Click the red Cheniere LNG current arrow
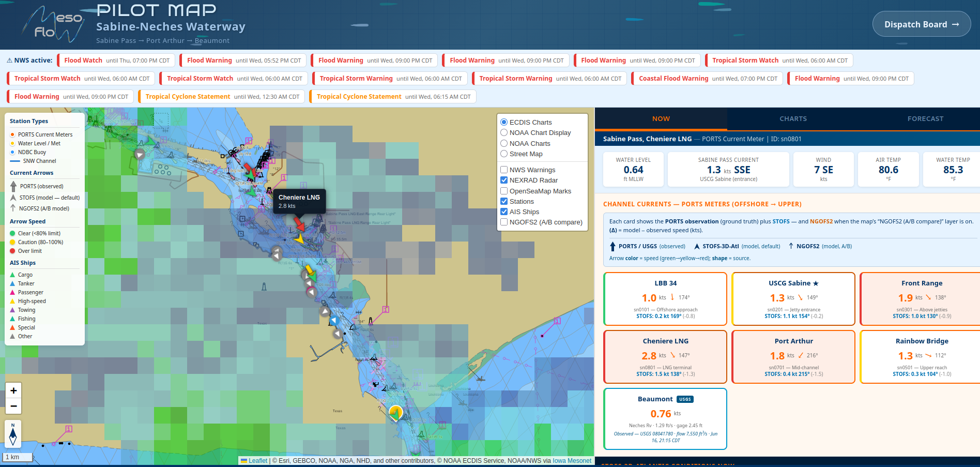This screenshot has height=467, width=980. [x=299, y=224]
